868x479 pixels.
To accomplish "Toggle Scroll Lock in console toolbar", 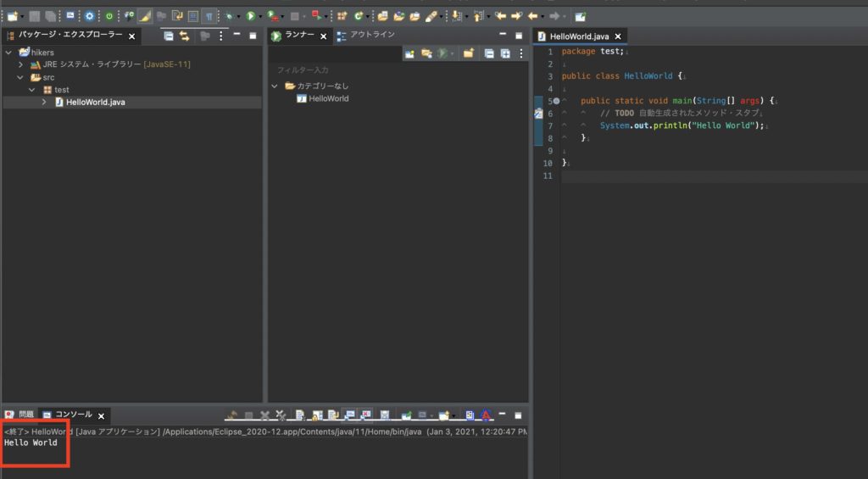I will 317,415.
